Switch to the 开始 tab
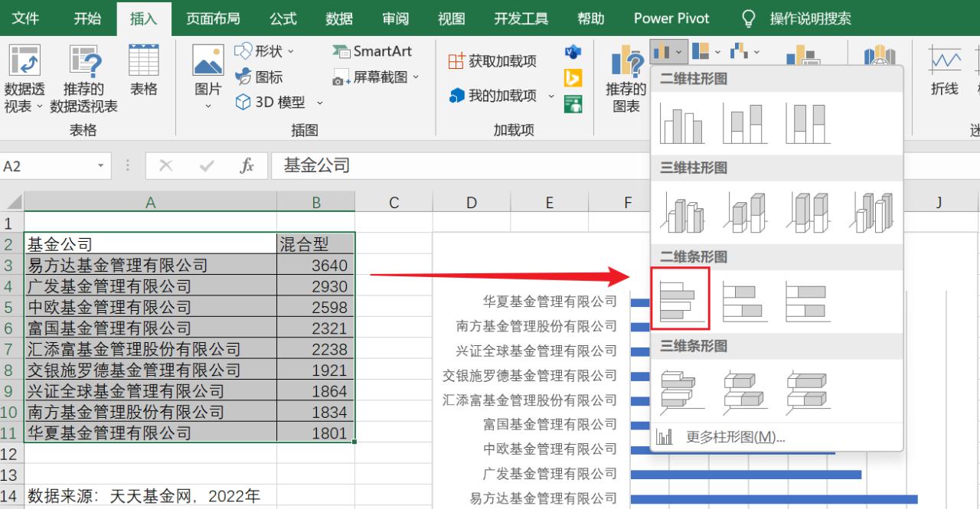980x509 pixels. pos(87,18)
